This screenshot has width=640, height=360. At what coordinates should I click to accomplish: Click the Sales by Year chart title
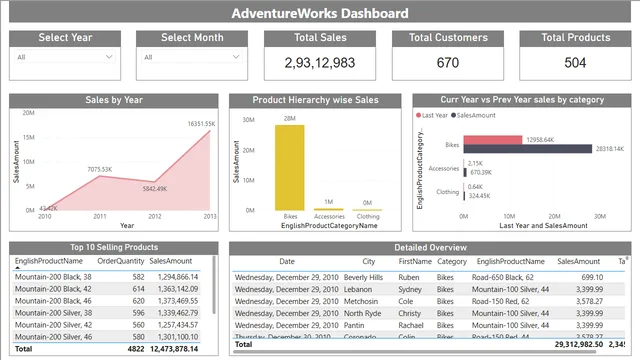coord(114,100)
